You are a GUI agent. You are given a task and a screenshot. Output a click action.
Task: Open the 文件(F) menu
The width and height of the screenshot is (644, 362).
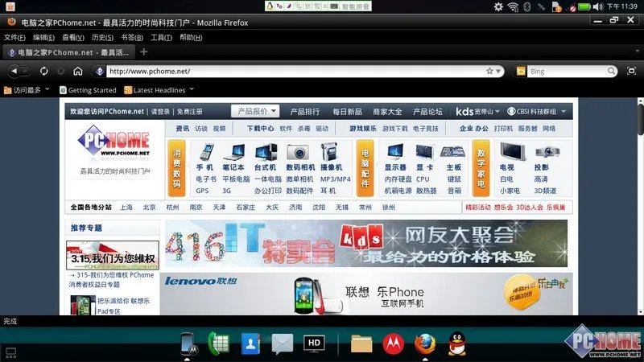click(14, 37)
